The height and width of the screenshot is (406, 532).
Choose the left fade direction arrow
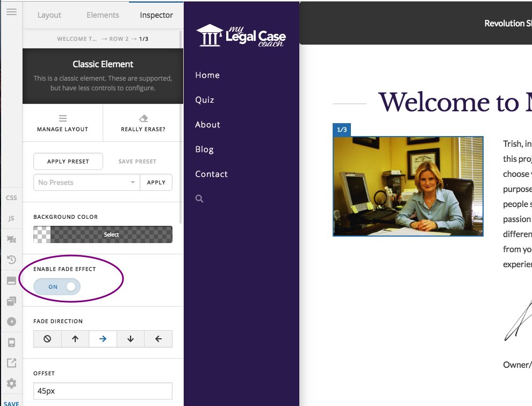click(158, 339)
